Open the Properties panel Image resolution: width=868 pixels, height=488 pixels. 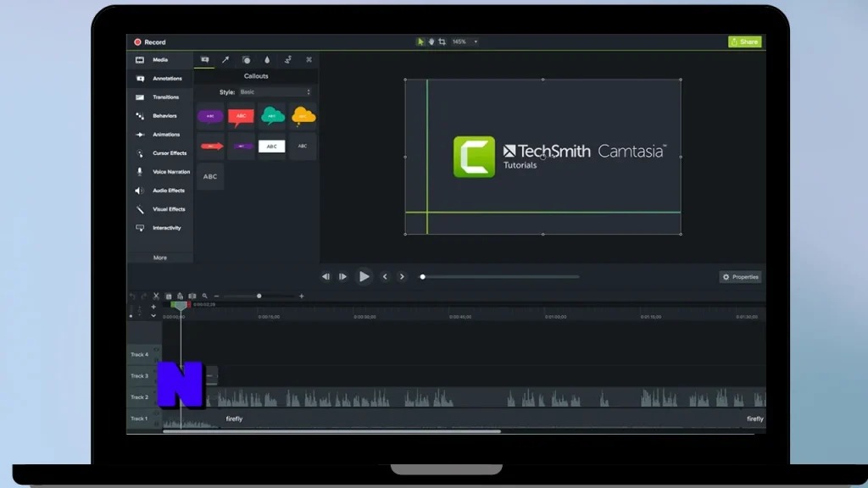[x=740, y=277]
